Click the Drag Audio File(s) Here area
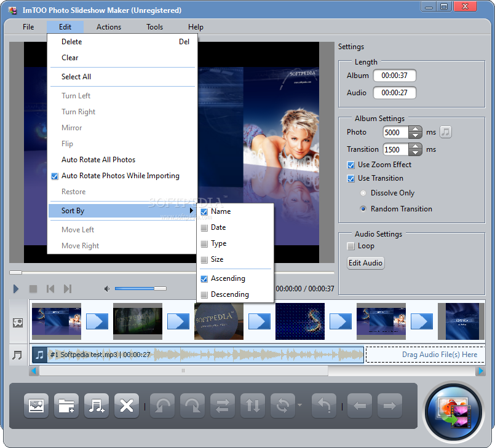This screenshot has height=448, width=495. click(x=426, y=355)
